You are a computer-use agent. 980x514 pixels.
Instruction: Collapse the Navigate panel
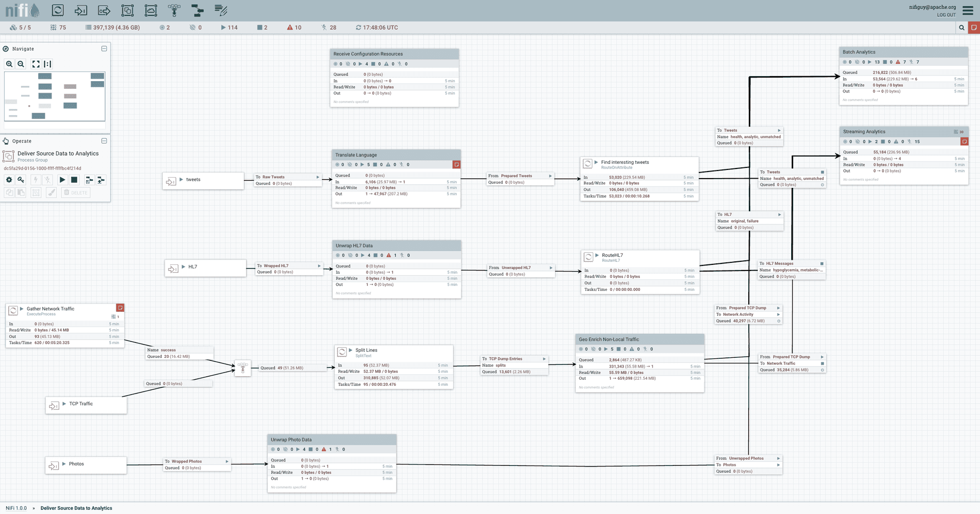click(x=104, y=48)
